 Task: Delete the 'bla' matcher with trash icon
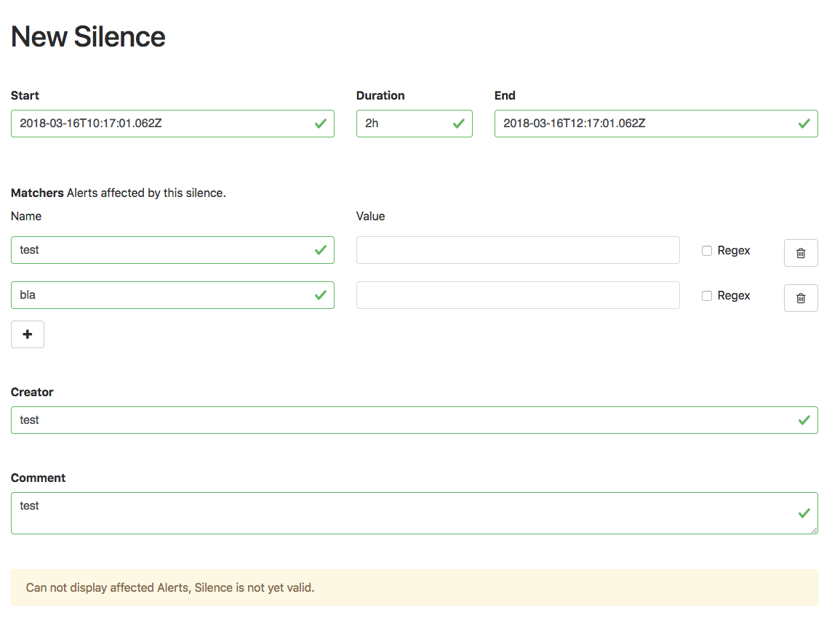(x=801, y=298)
